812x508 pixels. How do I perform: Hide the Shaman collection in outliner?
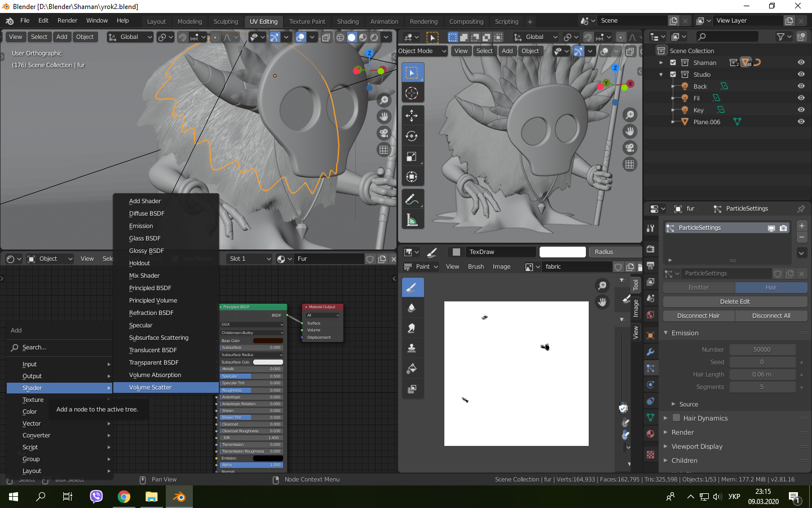[801, 63]
